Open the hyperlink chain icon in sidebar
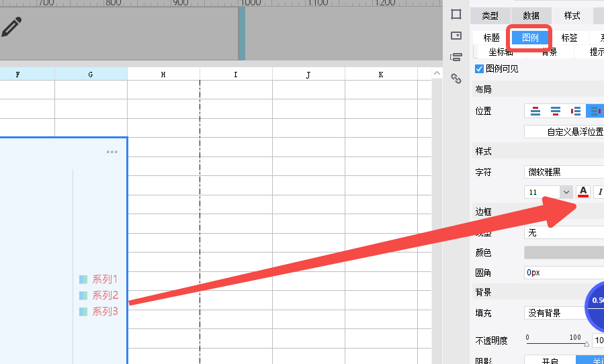 (456, 79)
